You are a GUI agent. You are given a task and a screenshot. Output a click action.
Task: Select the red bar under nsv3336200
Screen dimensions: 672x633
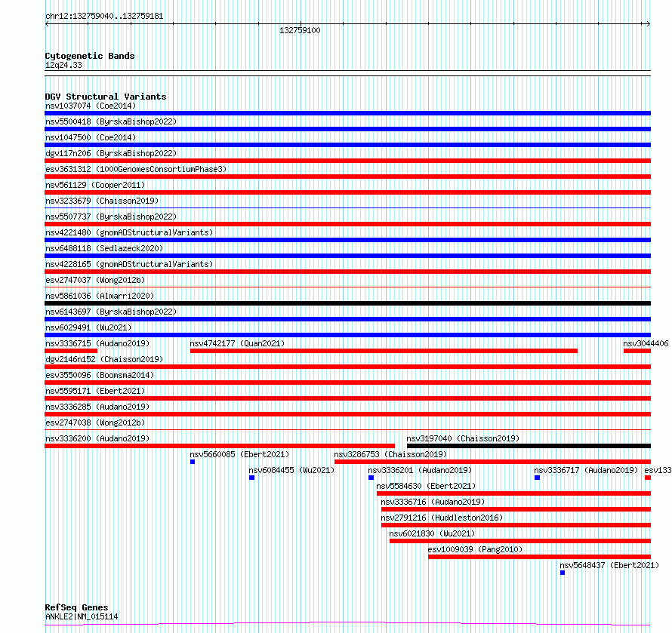click(x=220, y=446)
